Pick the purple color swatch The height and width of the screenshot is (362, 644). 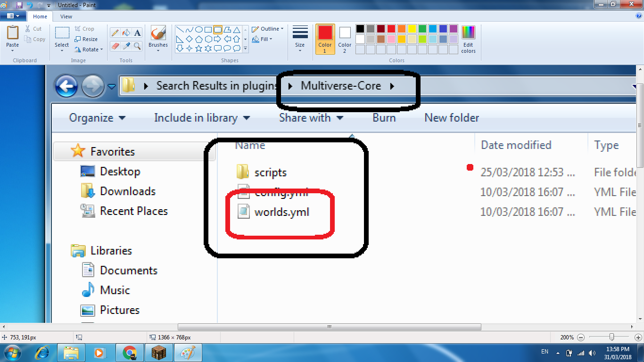pos(453,29)
